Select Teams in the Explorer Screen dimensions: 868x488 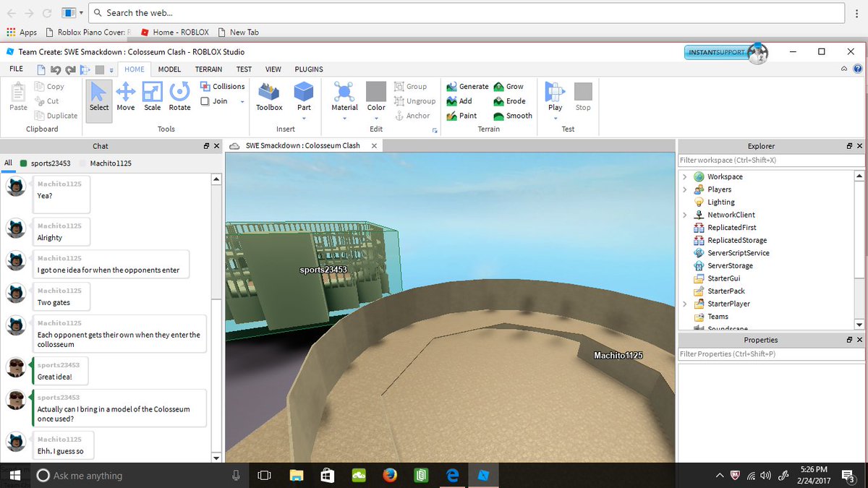[711, 317]
